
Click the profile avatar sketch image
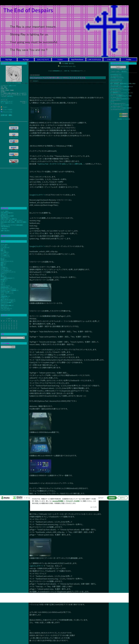coord(14,74)
